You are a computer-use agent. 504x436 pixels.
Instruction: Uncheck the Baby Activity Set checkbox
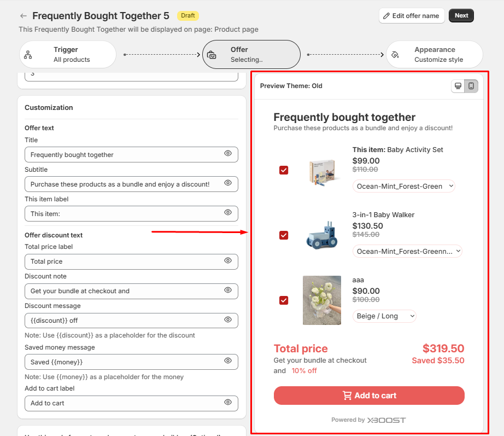coord(284,170)
